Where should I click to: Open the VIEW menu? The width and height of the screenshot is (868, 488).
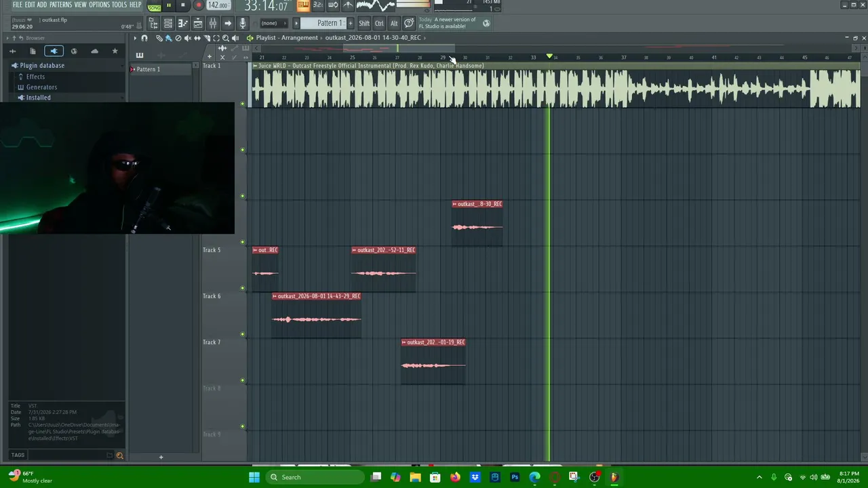click(x=80, y=5)
